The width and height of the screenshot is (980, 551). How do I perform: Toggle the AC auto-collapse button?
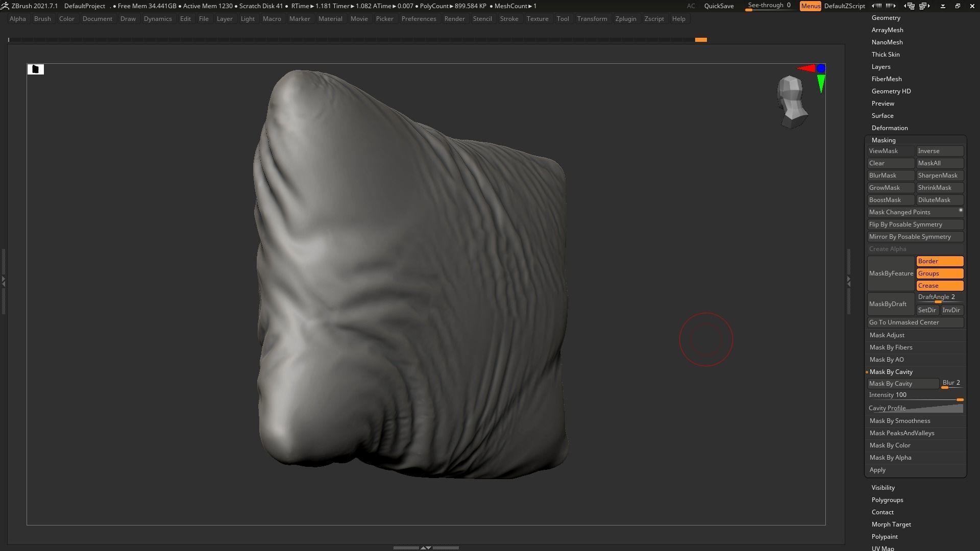691,6
